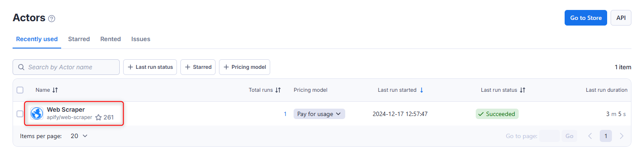Add the Pricing model filter
This screenshot has width=644, height=158.
pyautogui.click(x=245, y=67)
